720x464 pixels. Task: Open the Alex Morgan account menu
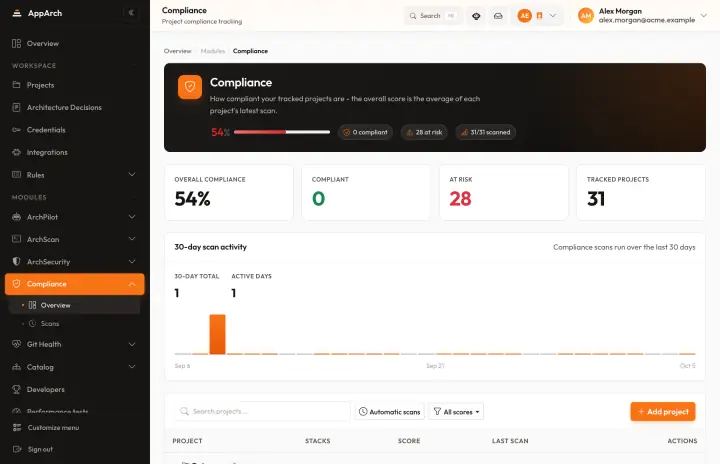point(642,16)
